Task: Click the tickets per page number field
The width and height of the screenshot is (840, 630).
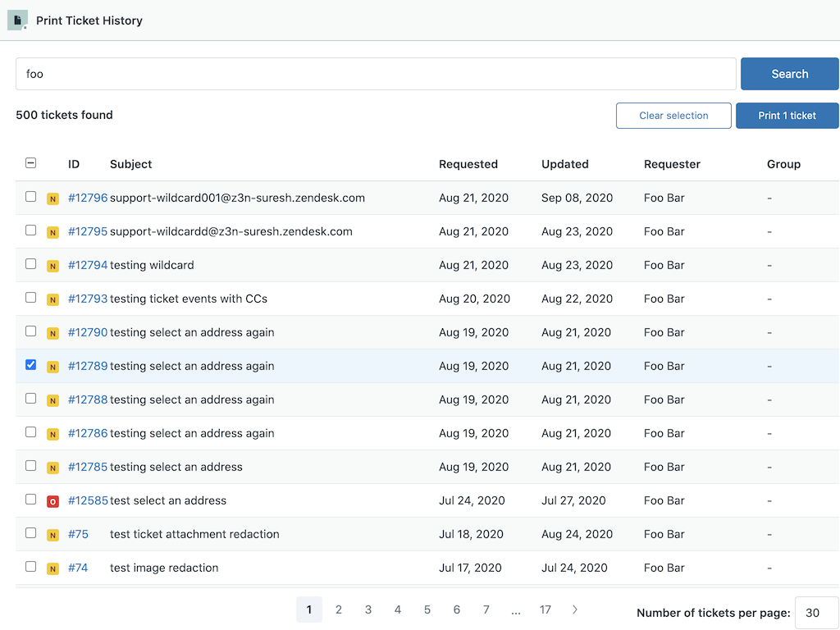Action: [x=816, y=613]
